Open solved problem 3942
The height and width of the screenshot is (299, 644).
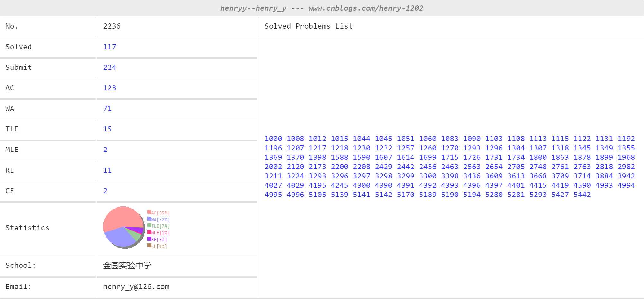pos(626,176)
